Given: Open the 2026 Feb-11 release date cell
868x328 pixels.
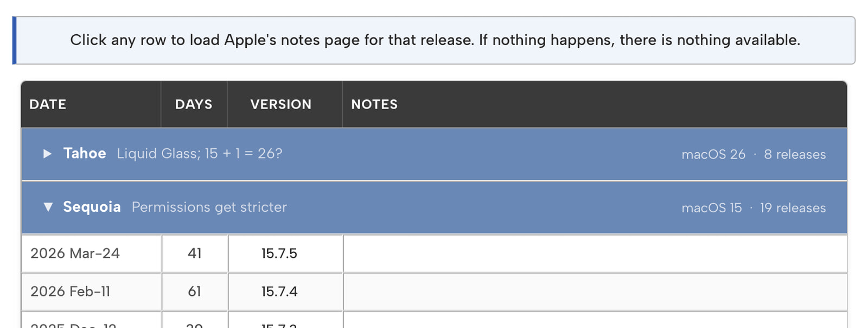Looking at the screenshot, I should [x=70, y=291].
